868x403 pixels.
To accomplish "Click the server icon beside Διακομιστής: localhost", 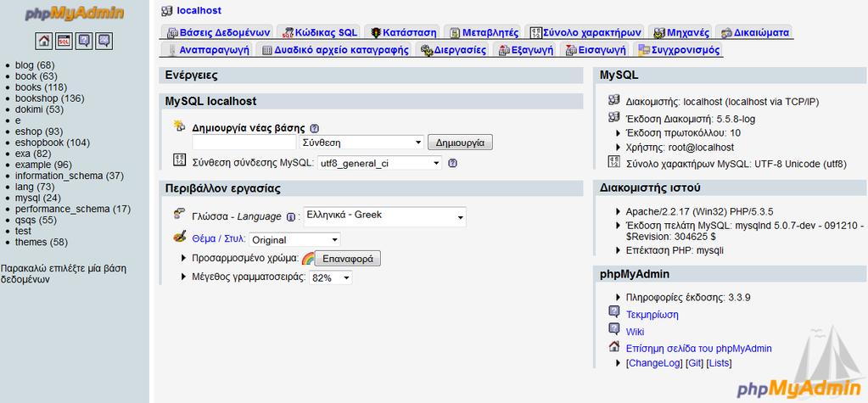I will [x=614, y=99].
